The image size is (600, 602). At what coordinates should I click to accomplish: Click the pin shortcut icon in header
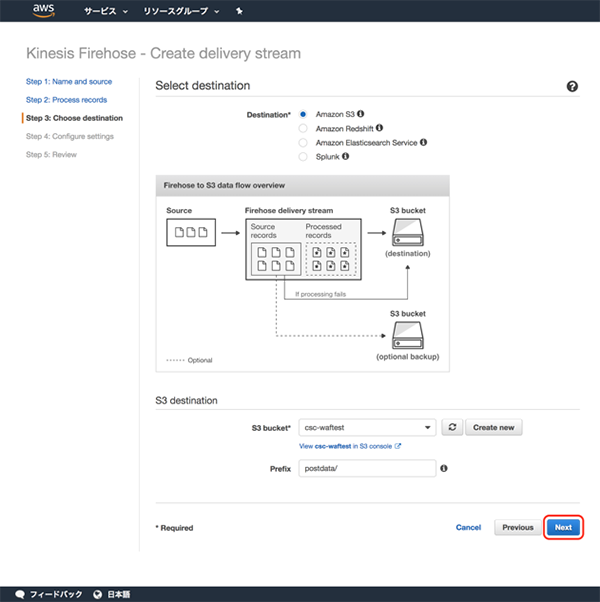pyautogui.click(x=238, y=12)
